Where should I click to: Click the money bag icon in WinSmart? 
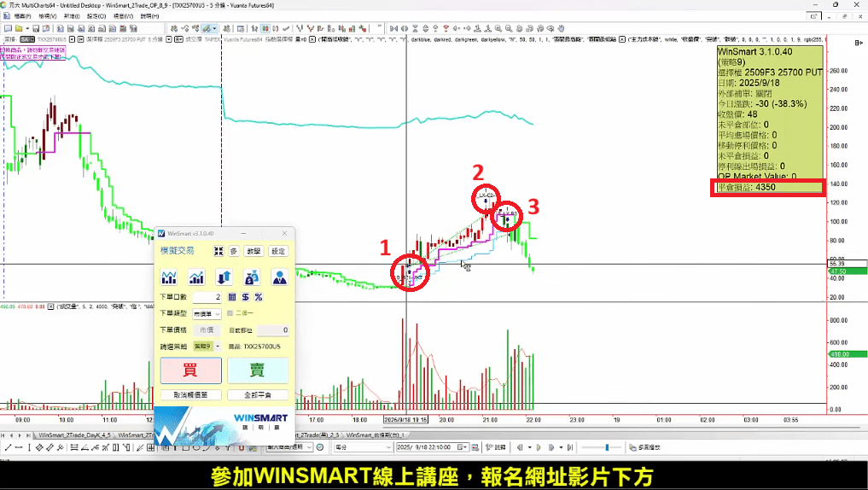coord(252,277)
